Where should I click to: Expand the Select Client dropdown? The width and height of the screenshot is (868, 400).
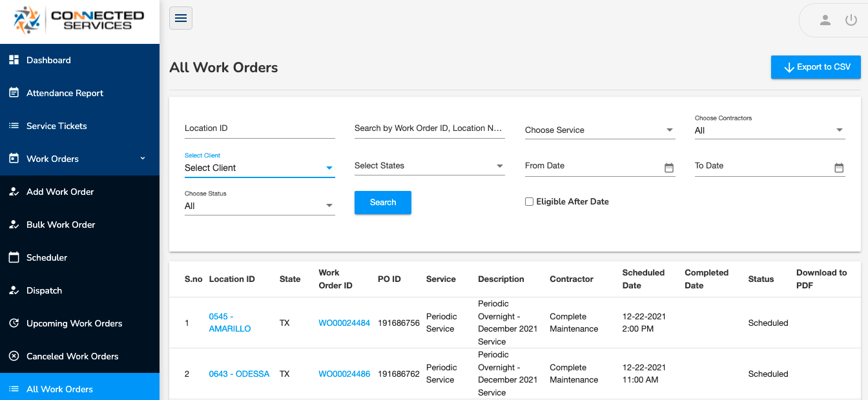point(260,167)
